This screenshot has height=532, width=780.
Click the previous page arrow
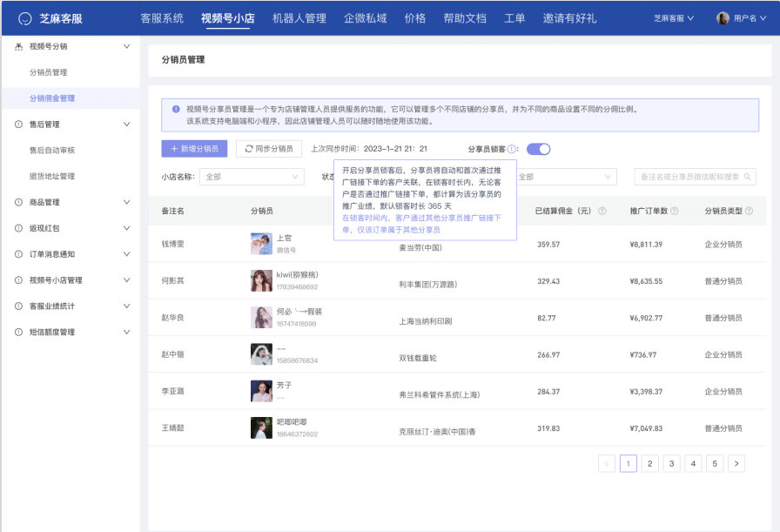click(x=607, y=464)
